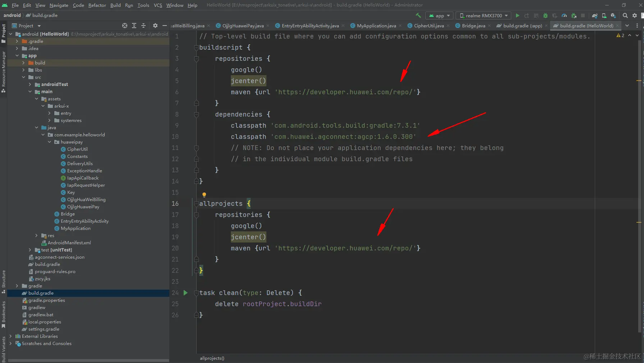The width and height of the screenshot is (644, 363).
Task: Toggle the Project tool window side tab
Action: click(x=4, y=33)
